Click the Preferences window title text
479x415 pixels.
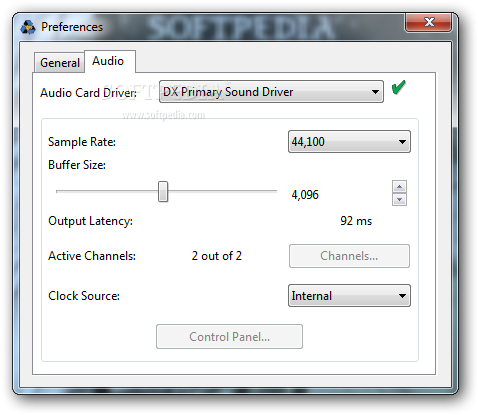pos(72,27)
